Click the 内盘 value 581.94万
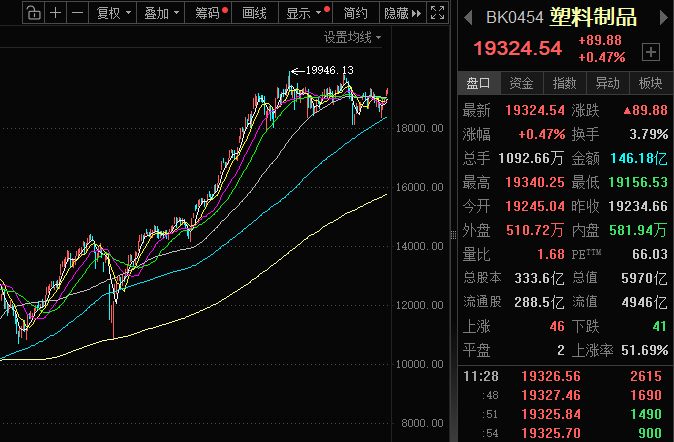This screenshot has width=674, height=442. [639, 230]
